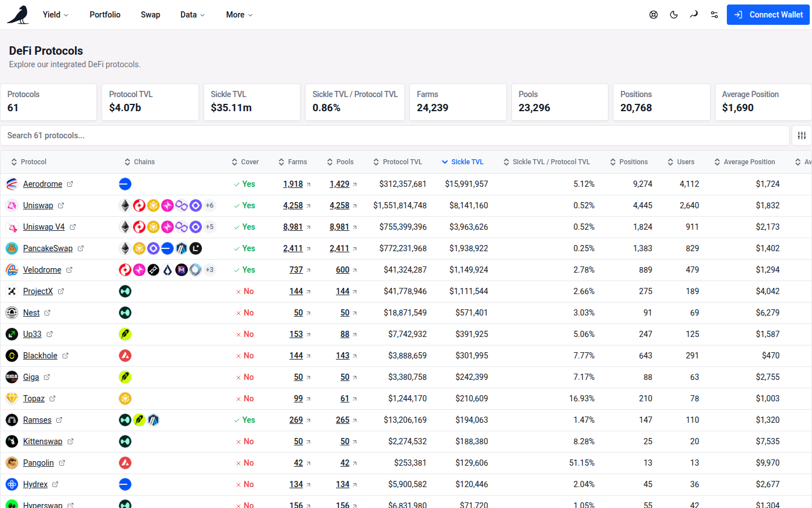Sort by the Chains column header
812x508 pixels.
[139, 162]
